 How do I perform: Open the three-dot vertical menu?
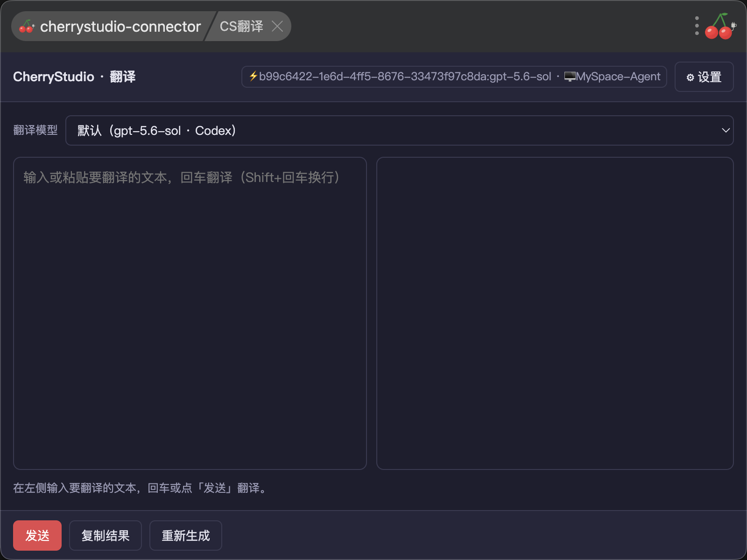pyautogui.click(x=697, y=26)
